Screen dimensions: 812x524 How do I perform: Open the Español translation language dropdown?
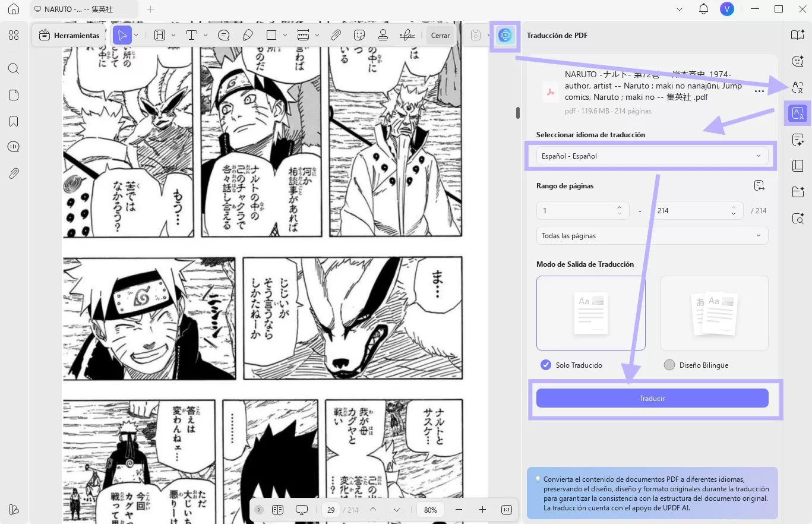click(652, 156)
